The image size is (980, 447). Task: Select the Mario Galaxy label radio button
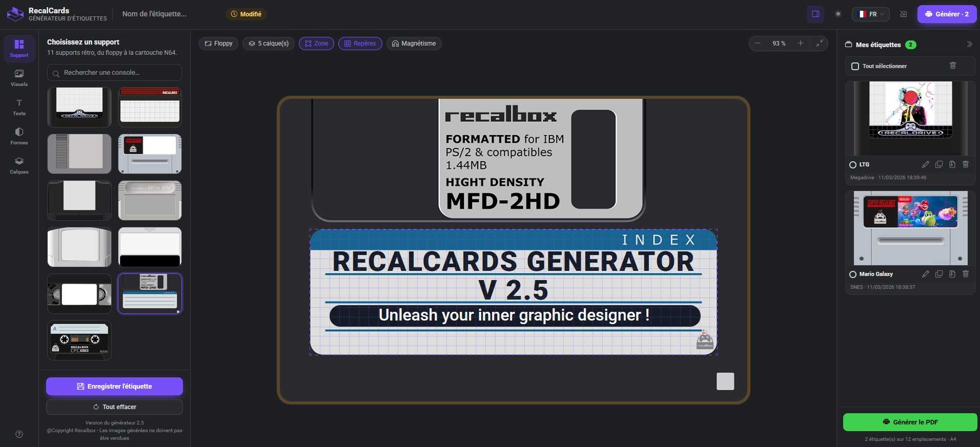click(x=853, y=274)
